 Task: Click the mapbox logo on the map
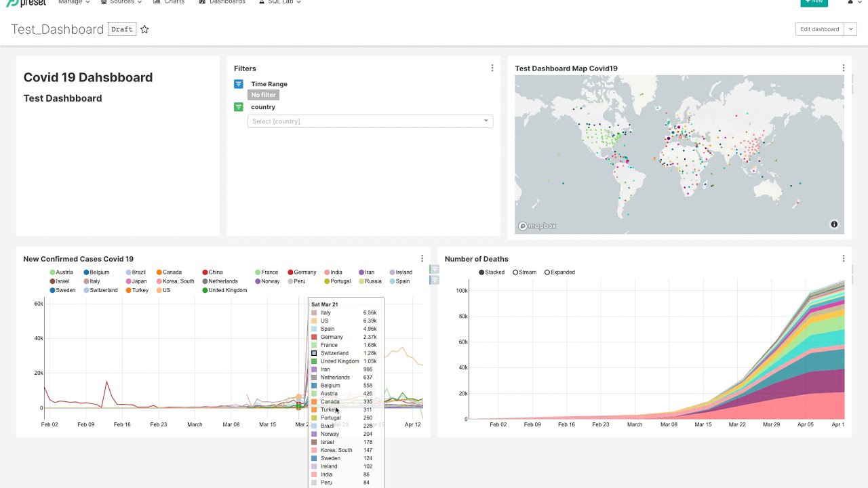[x=537, y=226]
